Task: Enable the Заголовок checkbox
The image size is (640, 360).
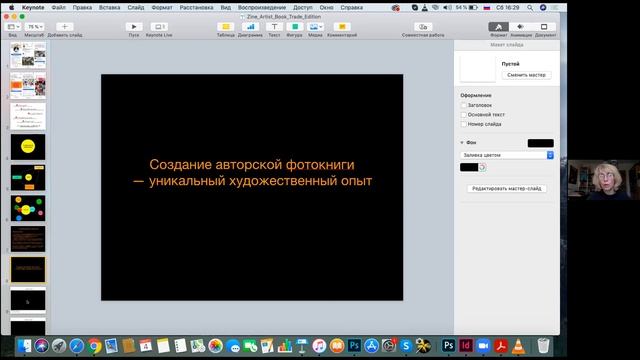Action: [463, 105]
